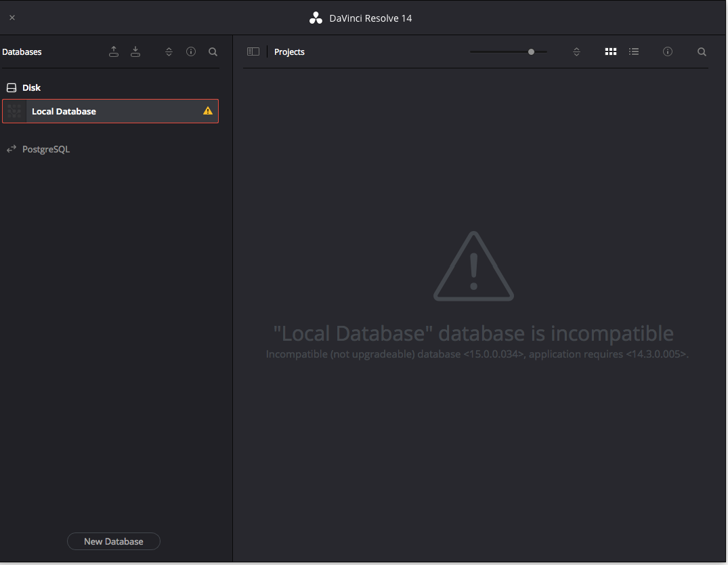Click the disk drive icon beside Disk
The width and height of the screenshot is (728, 565).
pyautogui.click(x=12, y=88)
